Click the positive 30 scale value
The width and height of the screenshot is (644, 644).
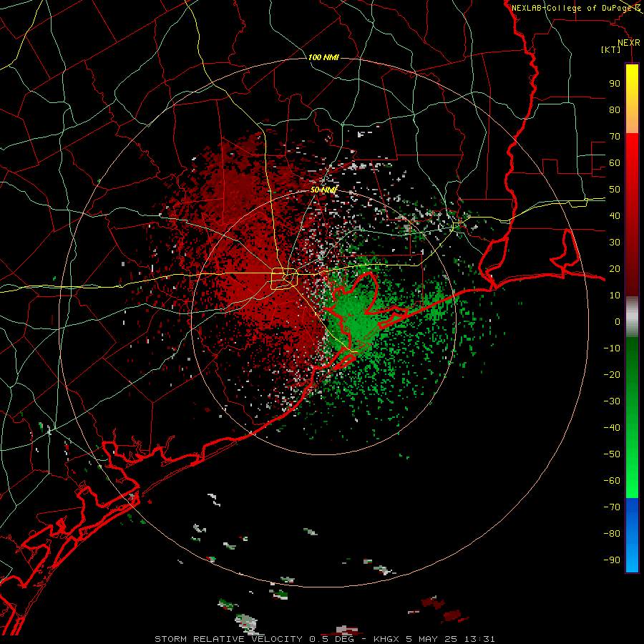click(x=615, y=243)
